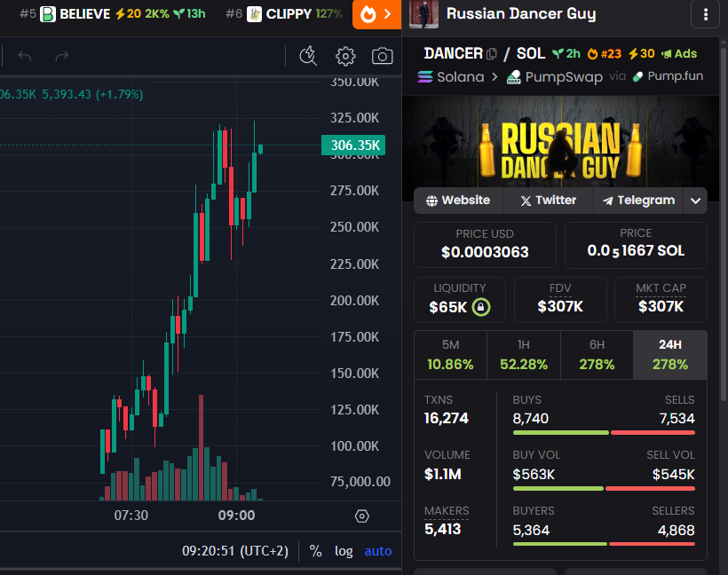Open the trending fire arrow button
The image size is (728, 575).
[376, 14]
